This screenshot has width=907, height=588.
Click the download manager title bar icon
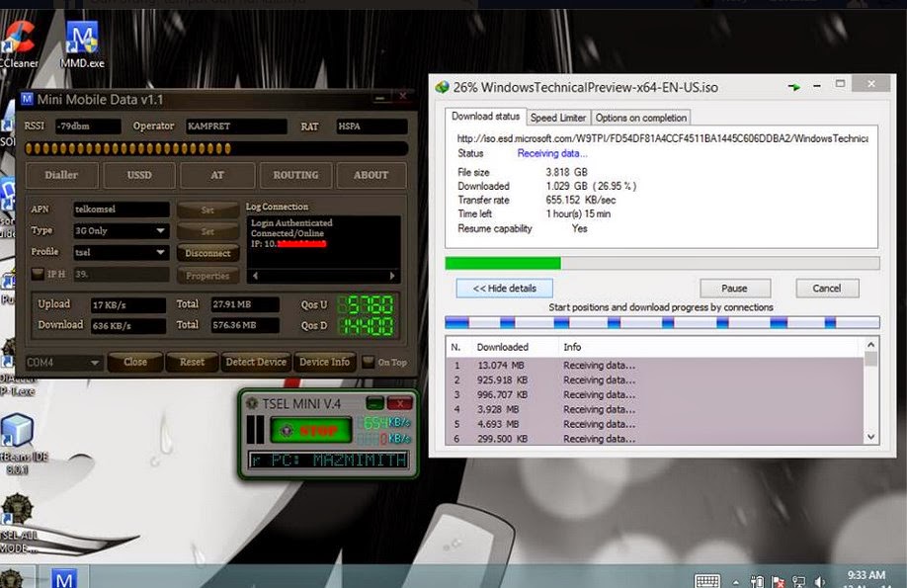(x=442, y=87)
